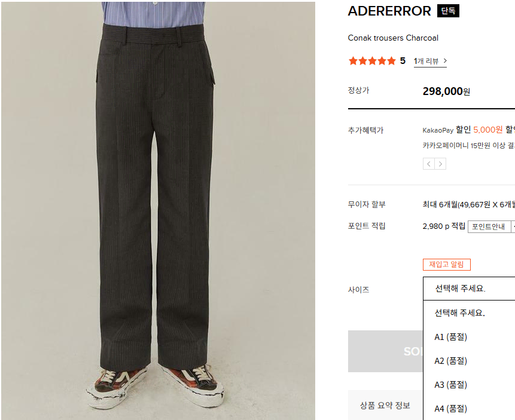This screenshot has width=515, height=420.
Task: Click the five-star rating icons
Action: 372,61
